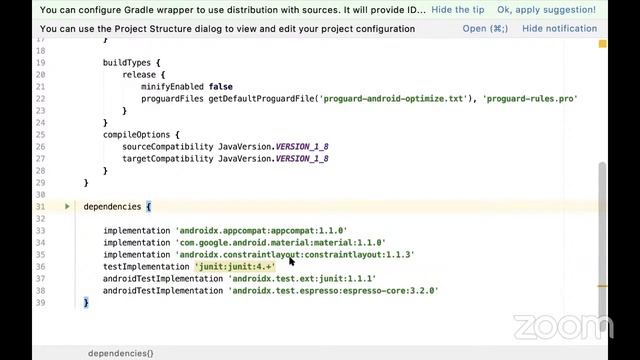Click 'testImplementation' keyword on line 36
640x360 pixels.
click(x=146, y=267)
